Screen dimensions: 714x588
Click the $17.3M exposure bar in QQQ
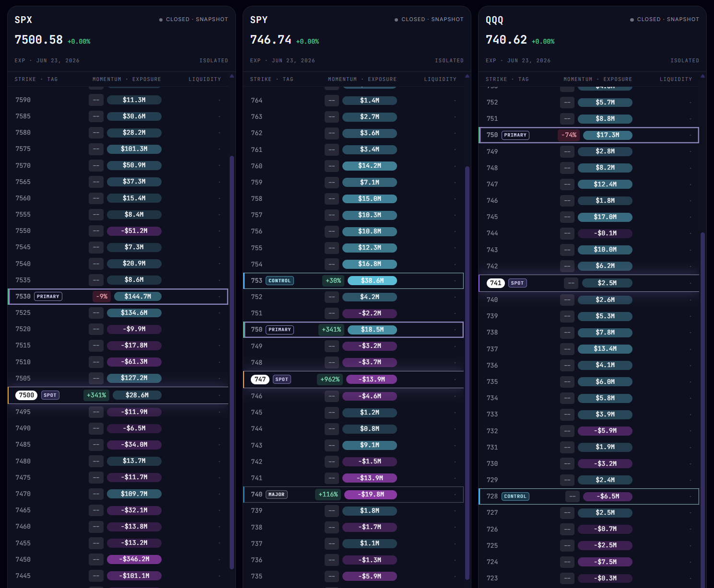click(608, 135)
